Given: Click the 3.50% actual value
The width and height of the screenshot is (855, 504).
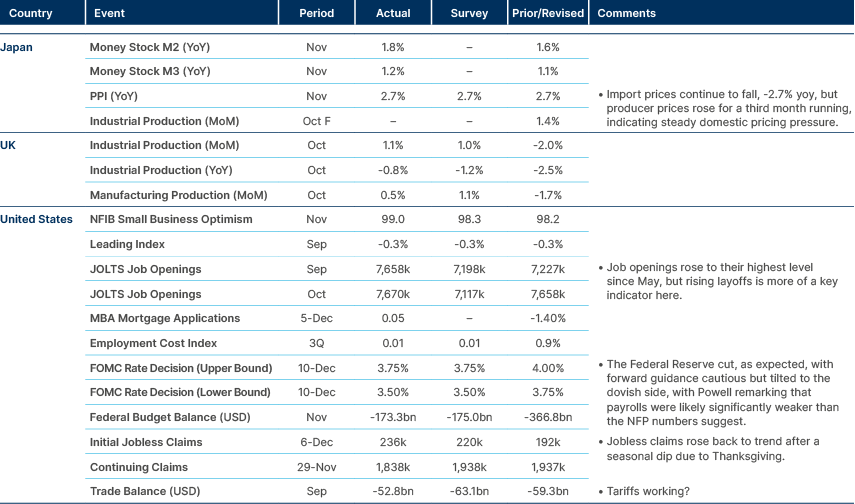Looking at the screenshot, I should 393,392.
